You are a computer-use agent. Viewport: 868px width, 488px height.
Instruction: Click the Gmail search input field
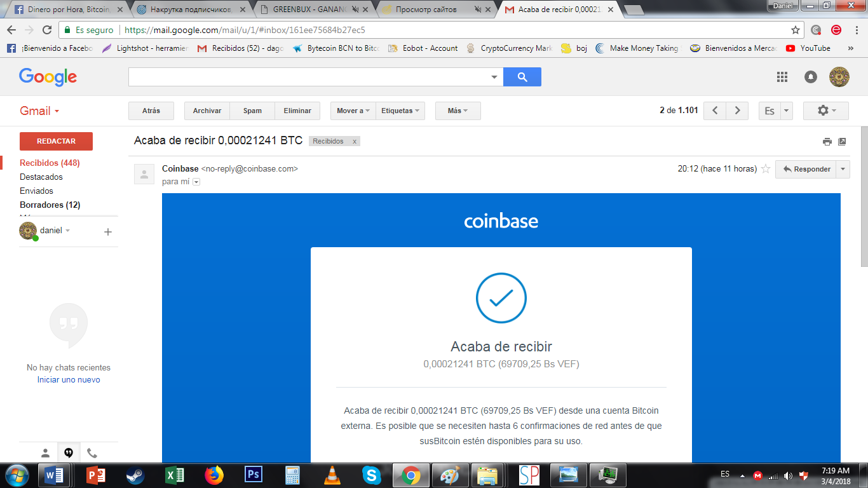pos(309,77)
